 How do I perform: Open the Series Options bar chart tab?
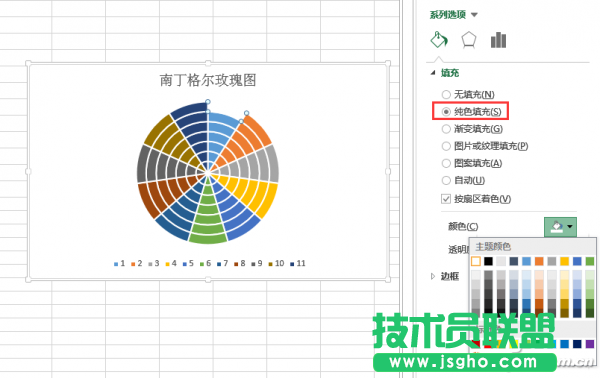(x=498, y=40)
